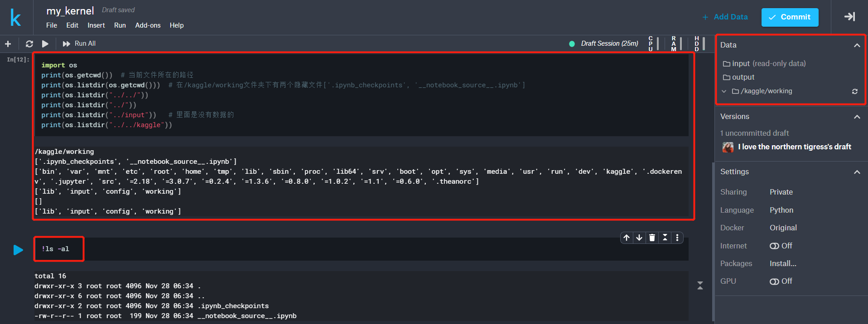This screenshot has height=324, width=868.
Task: Collapse the /kaggle/working tree node
Action: (724, 91)
